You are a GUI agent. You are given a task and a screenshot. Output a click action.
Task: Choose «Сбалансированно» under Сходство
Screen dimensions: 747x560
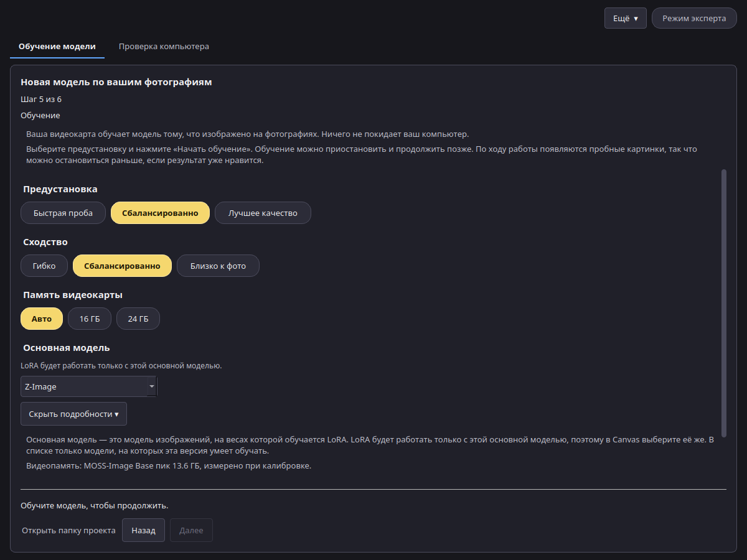[122, 266]
